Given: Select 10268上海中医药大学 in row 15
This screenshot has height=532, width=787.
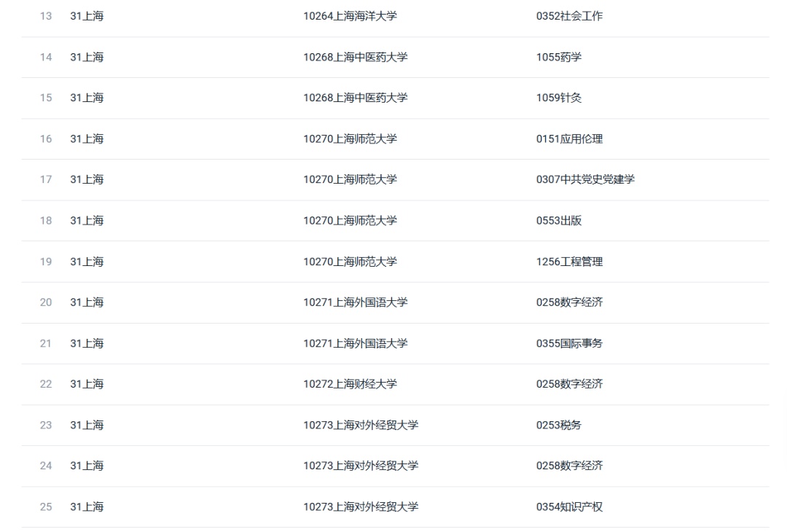Looking at the screenshot, I should [x=355, y=98].
